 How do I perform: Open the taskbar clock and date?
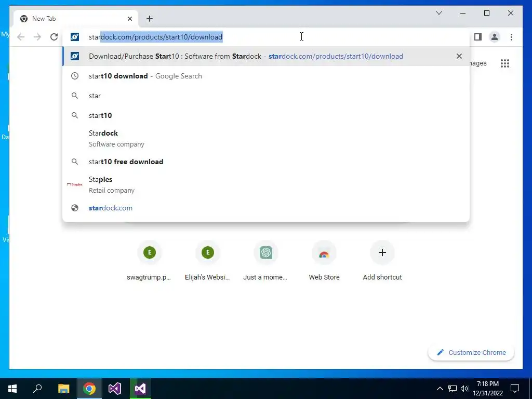tap(487, 389)
